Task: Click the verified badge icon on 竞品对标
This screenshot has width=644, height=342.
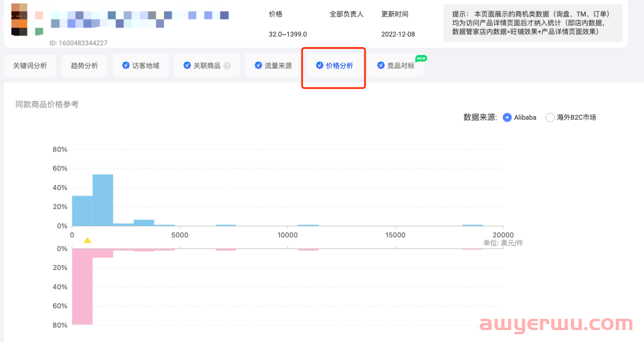Action: 381,66
